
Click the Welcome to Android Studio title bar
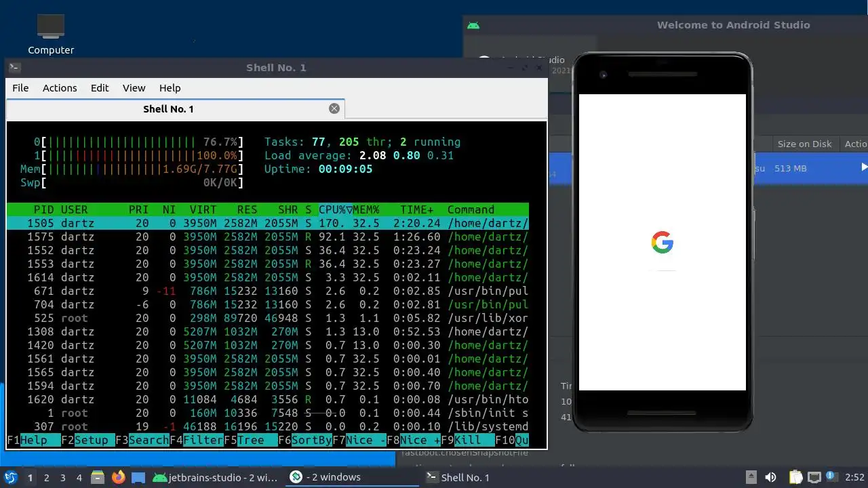[x=733, y=25]
